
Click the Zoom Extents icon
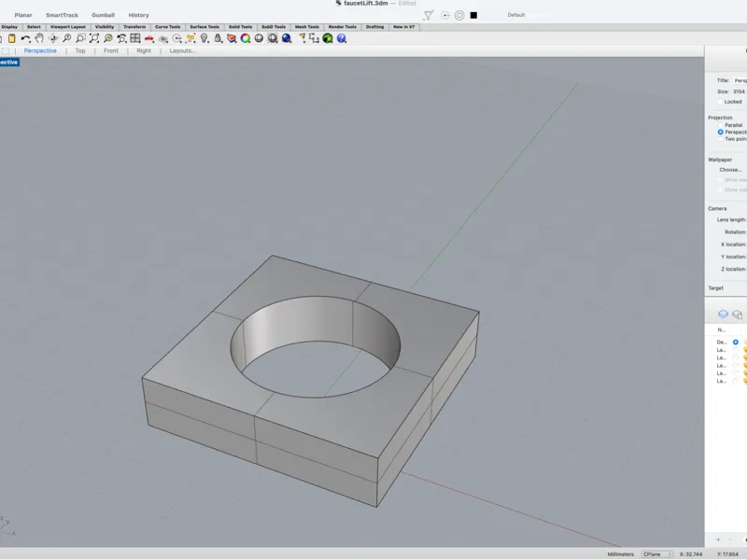click(x=94, y=38)
